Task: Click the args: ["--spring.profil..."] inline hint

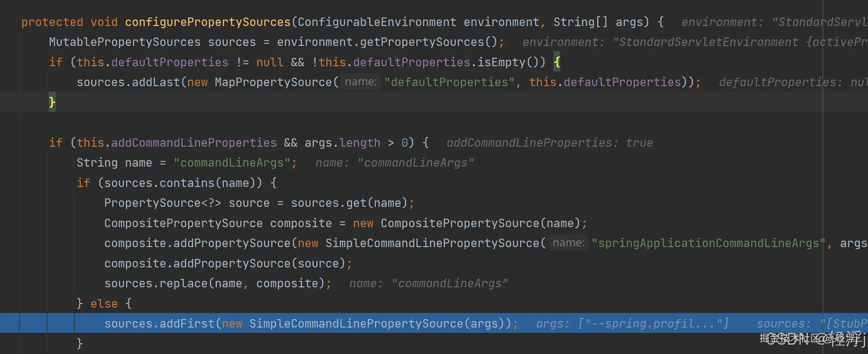Action: pyautogui.click(x=633, y=324)
